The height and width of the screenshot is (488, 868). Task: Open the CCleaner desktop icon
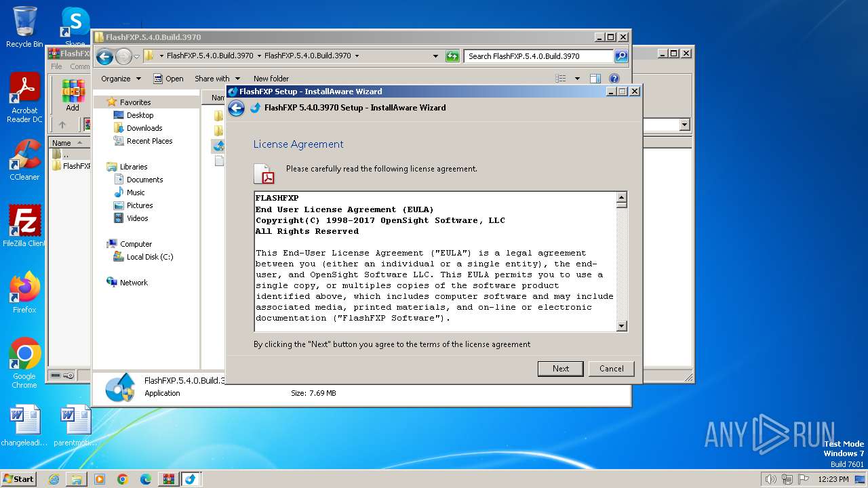click(x=24, y=160)
